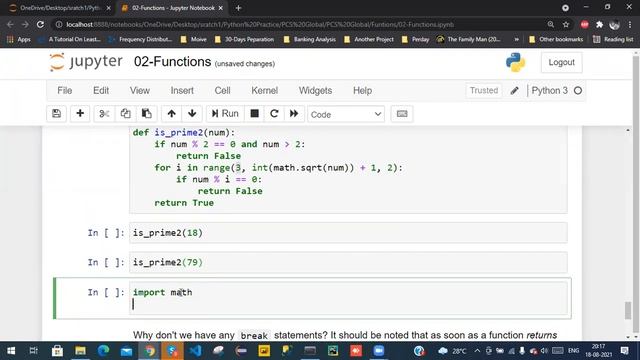Cut selected cells with scissors icon

coord(104,114)
